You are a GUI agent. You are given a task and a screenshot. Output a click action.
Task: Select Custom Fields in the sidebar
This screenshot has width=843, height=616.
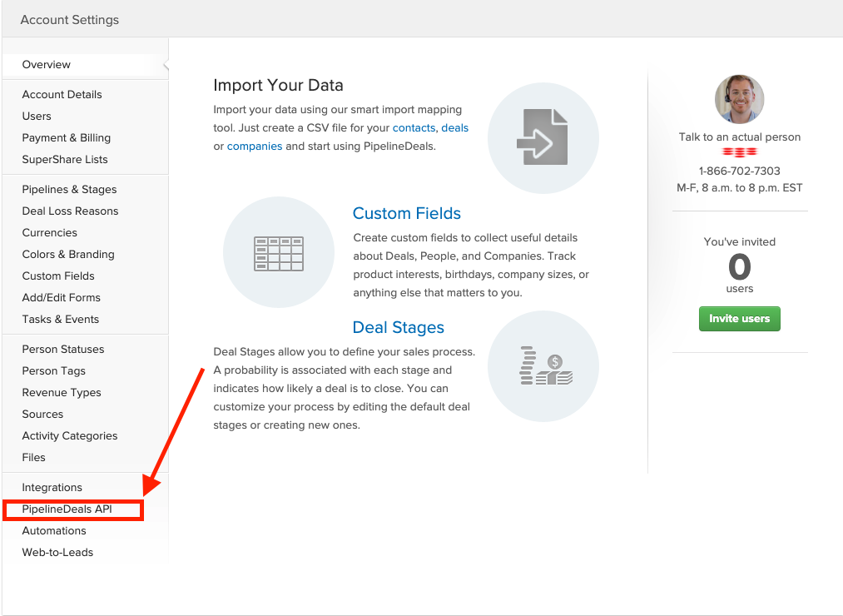pos(58,276)
